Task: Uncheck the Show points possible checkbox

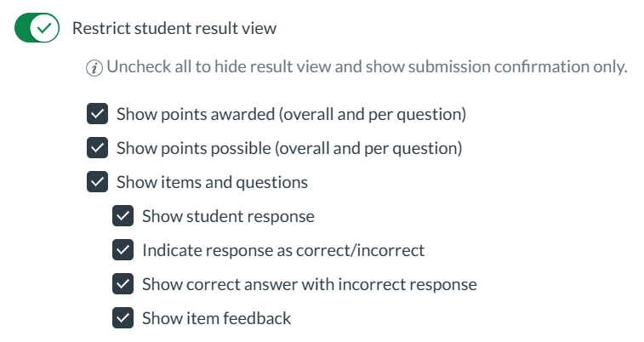Action: [97, 148]
